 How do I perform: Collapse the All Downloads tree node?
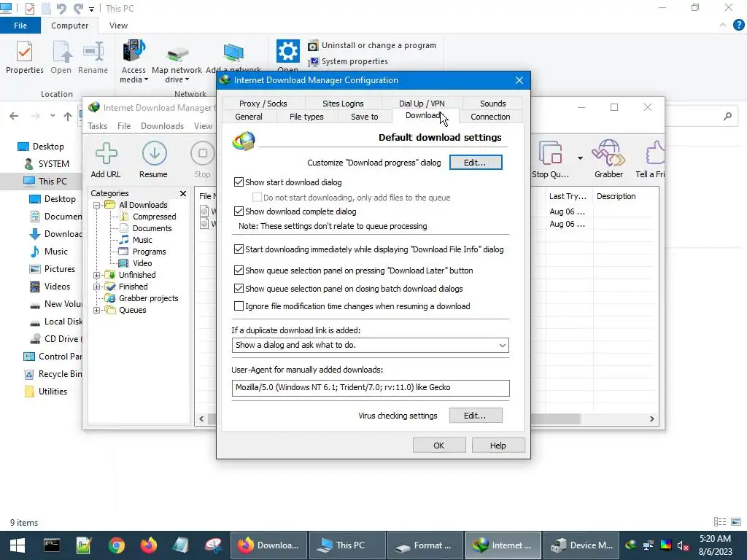97,205
